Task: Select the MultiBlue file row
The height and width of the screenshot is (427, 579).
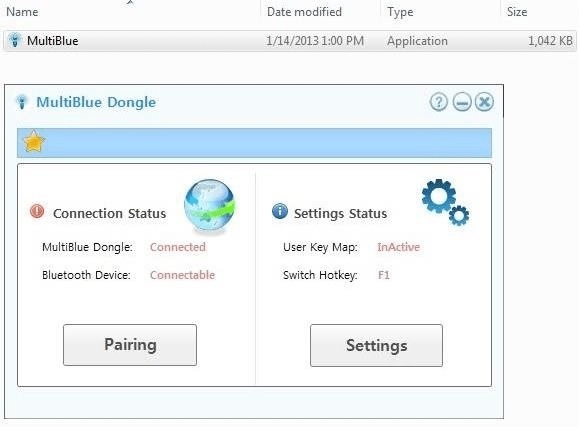Action: point(290,41)
